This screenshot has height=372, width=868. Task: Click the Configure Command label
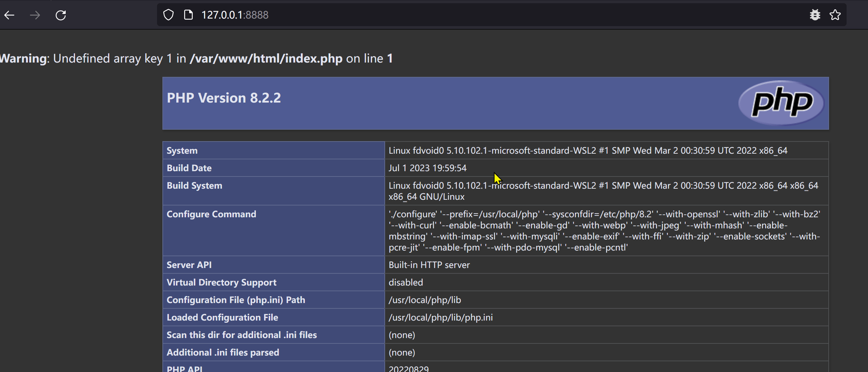(211, 214)
